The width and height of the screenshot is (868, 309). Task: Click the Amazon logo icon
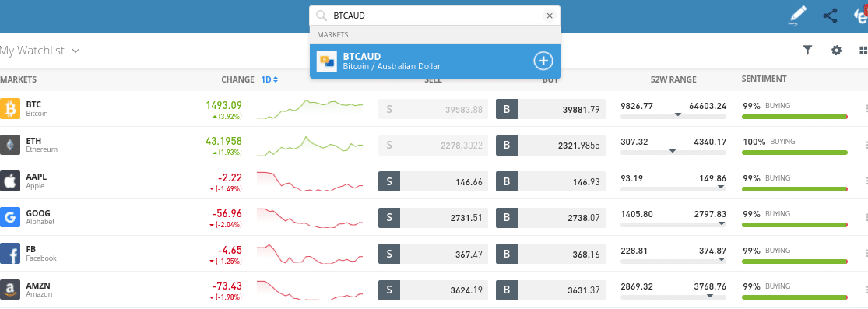tap(10, 290)
